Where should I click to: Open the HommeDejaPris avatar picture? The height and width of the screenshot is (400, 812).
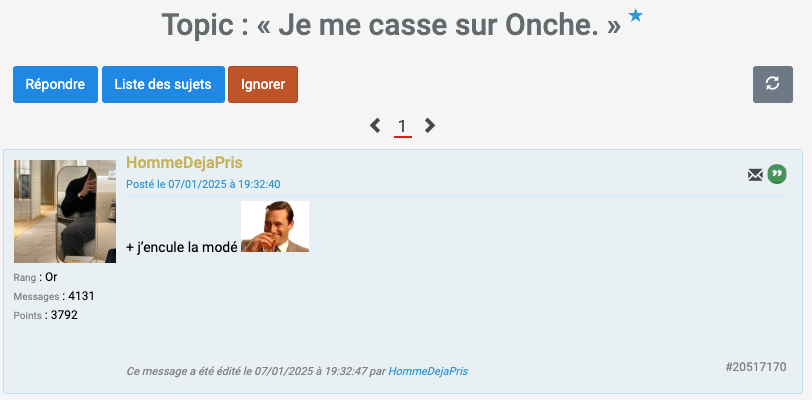[x=65, y=211]
